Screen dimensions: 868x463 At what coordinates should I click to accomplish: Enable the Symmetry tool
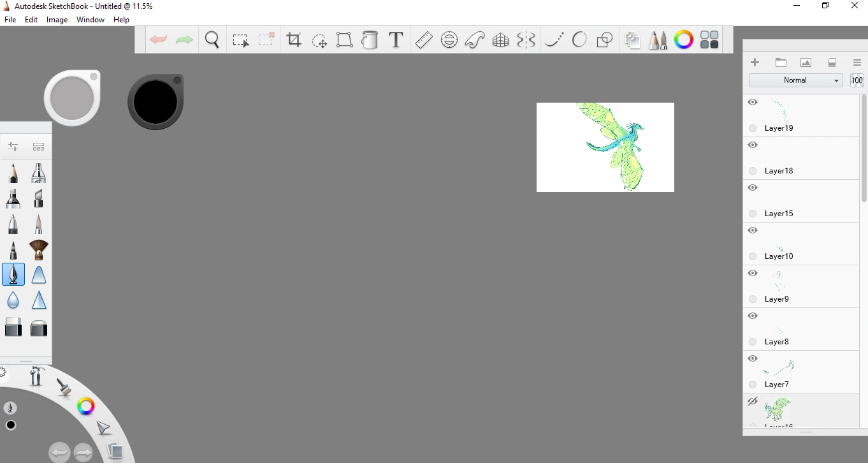(526, 40)
